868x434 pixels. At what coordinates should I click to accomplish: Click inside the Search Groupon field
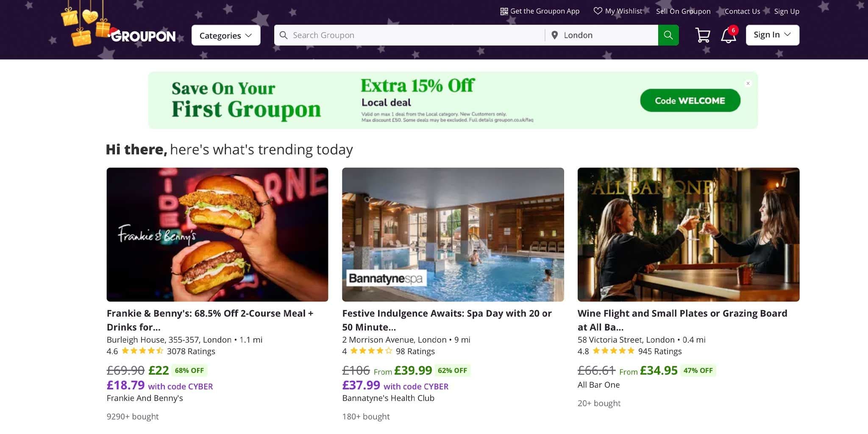pyautogui.click(x=381, y=35)
